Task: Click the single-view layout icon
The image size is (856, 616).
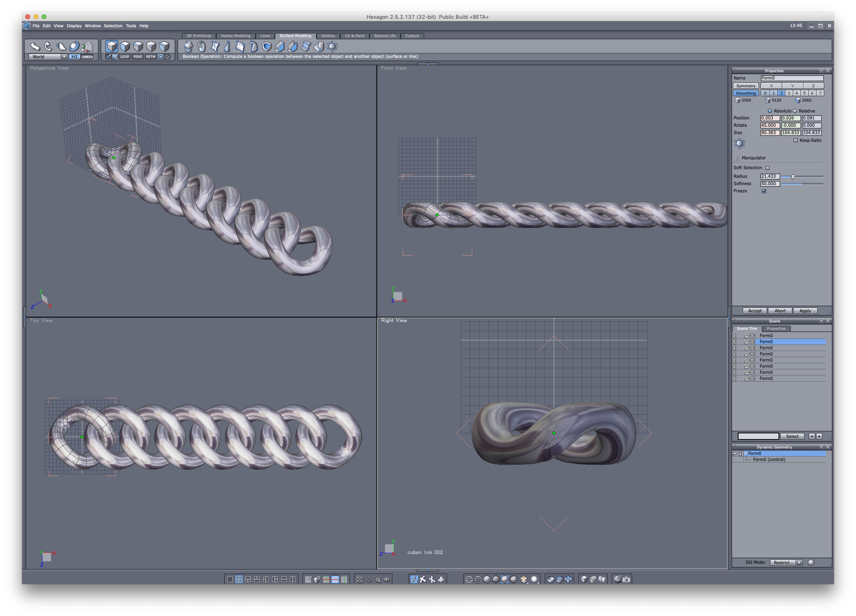Action: pos(230,579)
